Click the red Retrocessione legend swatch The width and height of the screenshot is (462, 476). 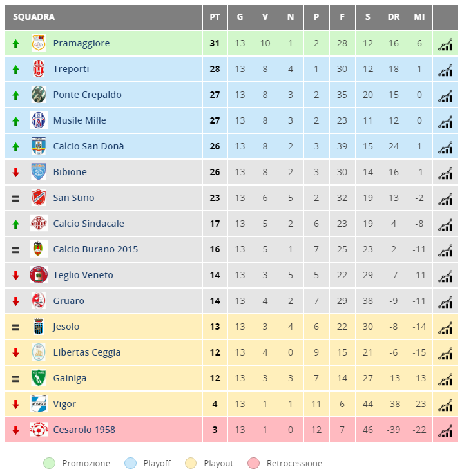254,463
